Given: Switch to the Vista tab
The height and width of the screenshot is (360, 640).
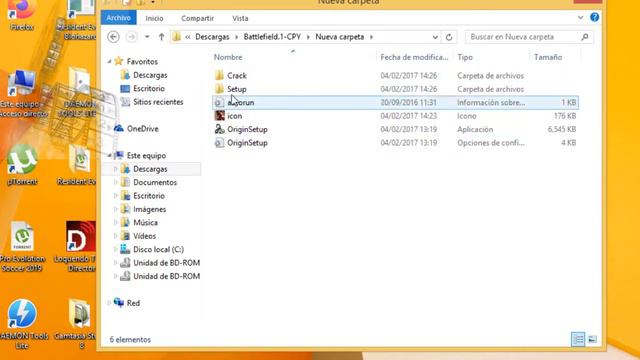Looking at the screenshot, I should tap(240, 18).
